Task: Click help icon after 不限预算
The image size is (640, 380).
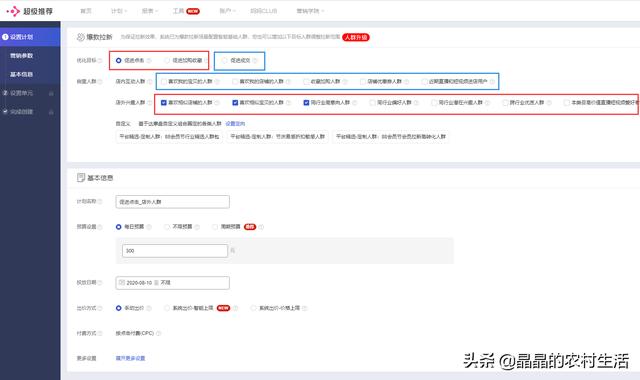Action: pyautogui.click(x=197, y=227)
